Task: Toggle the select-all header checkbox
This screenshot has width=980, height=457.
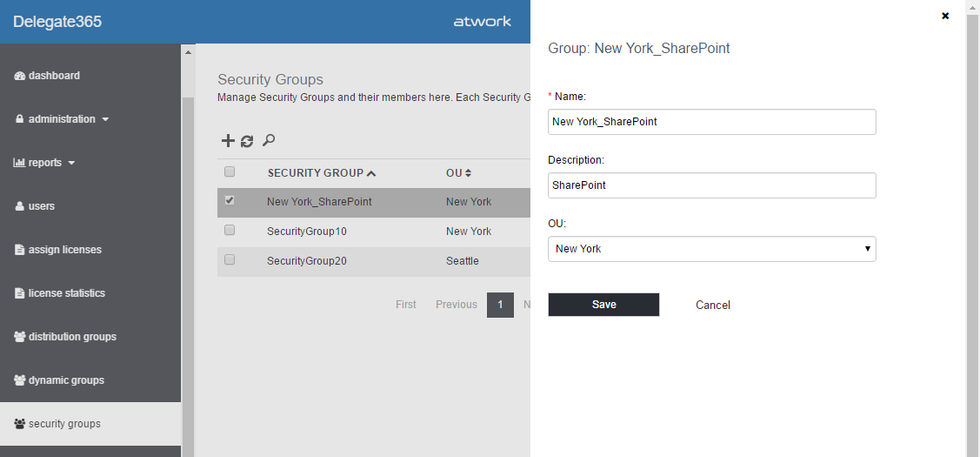Action: 230,171
